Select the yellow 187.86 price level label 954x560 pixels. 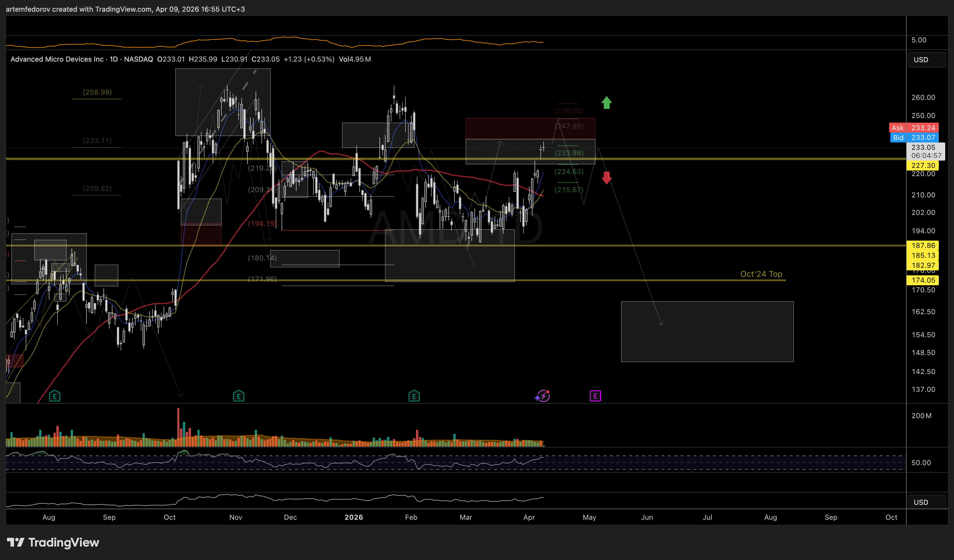(x=923, y=246)
